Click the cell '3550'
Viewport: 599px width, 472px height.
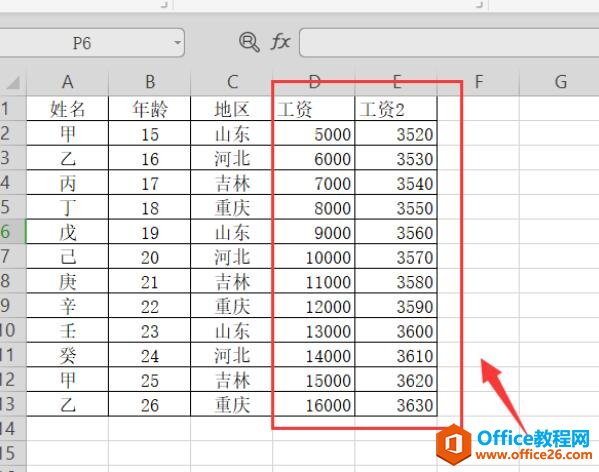[396, 207]
